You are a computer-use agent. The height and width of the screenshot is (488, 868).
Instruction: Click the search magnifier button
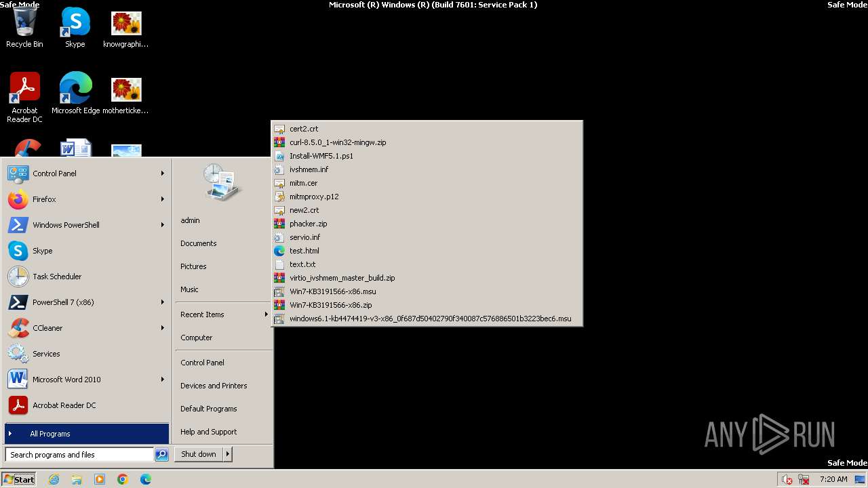click(x=161, y=455)
